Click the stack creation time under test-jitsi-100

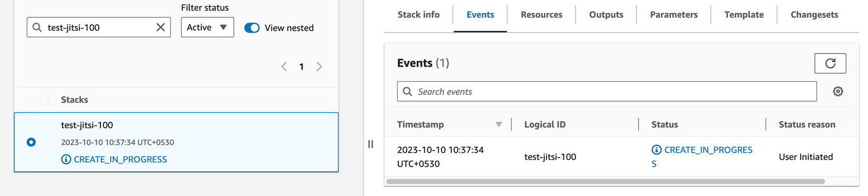click(118, 142)
